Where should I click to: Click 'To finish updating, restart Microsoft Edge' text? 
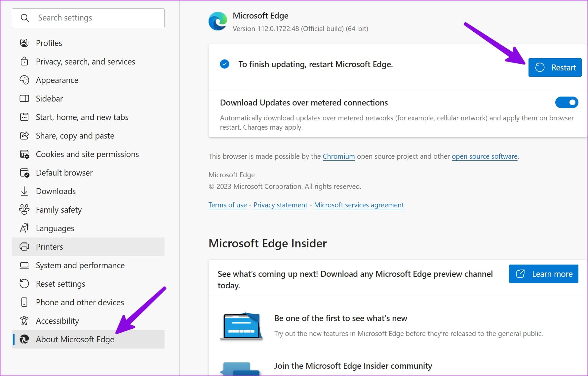(316, 64)
